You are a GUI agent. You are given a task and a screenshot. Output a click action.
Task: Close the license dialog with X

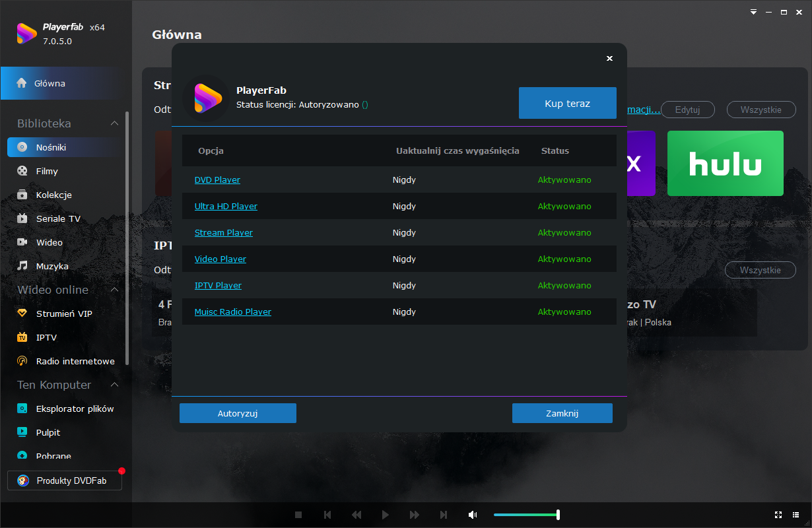pos(609,58)
